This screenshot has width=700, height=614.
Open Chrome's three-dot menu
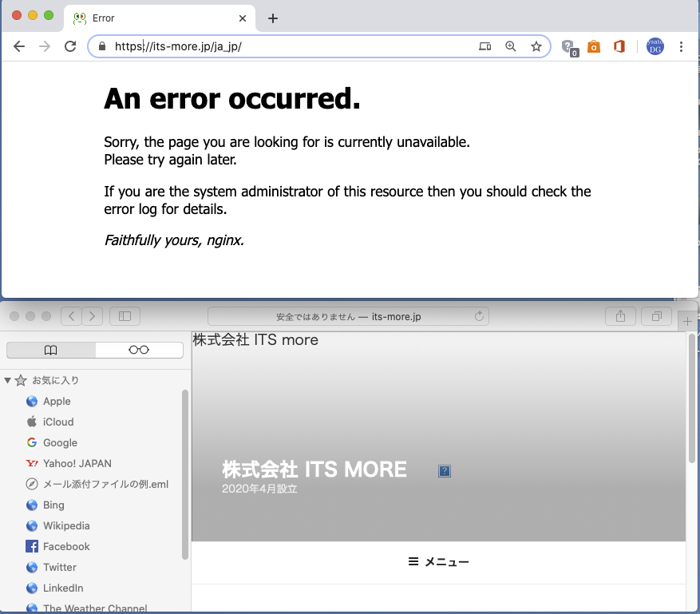tap(681, 46)
